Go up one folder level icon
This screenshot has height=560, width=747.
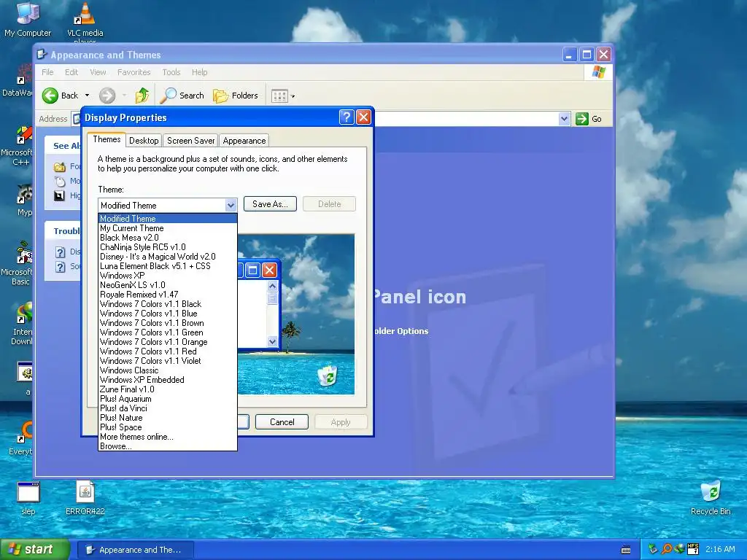point(142,96)
